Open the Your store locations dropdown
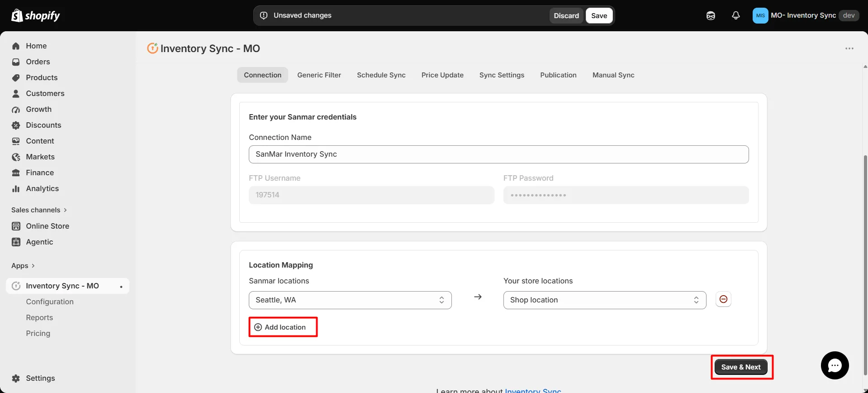Viewport: 868px width, 393px height. pyautogui.click(x=605, y=300)
